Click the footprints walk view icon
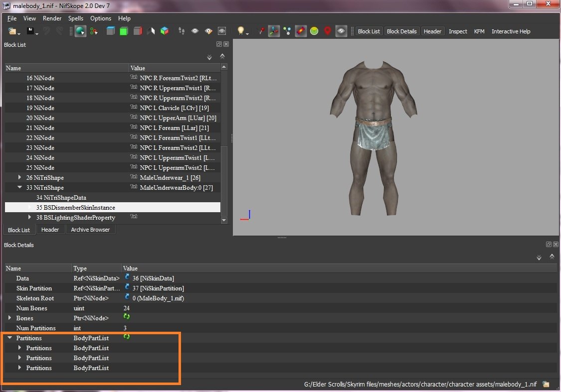This screenshot has height=392, width=561. (x=182, y=31)
